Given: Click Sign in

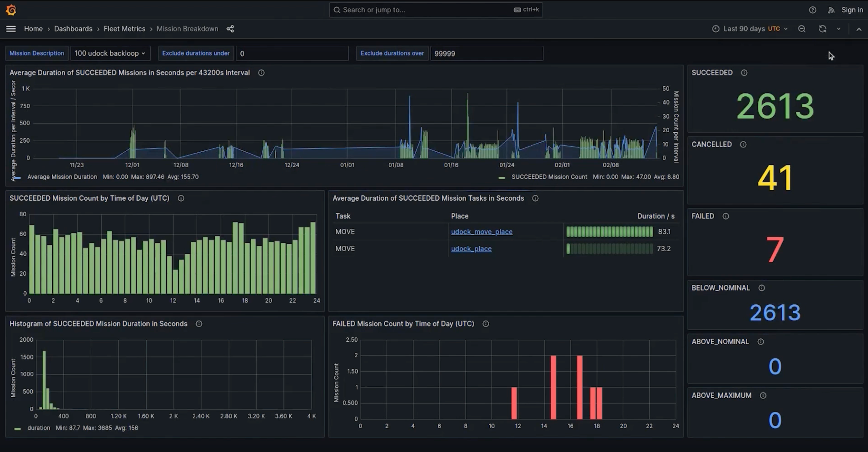Looking at the screenshot, I should point(852,10).
